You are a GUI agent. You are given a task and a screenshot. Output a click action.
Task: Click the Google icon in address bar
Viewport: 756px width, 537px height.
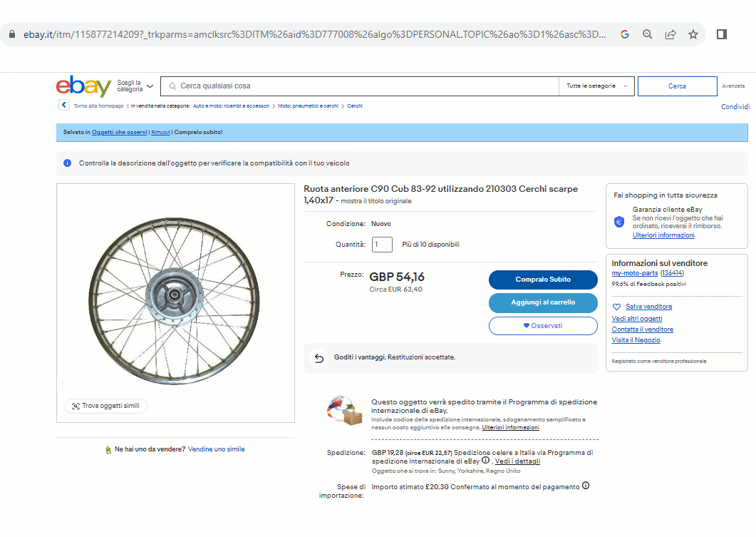(x=625, y=34)
